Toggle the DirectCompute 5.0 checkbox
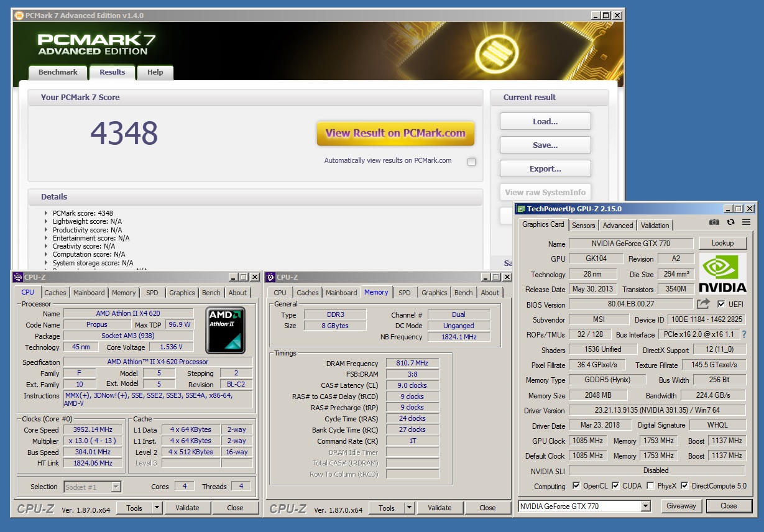 [x=684, y=485]
